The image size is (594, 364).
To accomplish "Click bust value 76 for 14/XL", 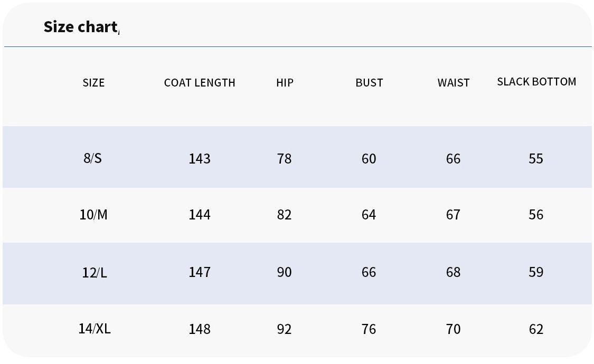I will click(x=369, y=329).
